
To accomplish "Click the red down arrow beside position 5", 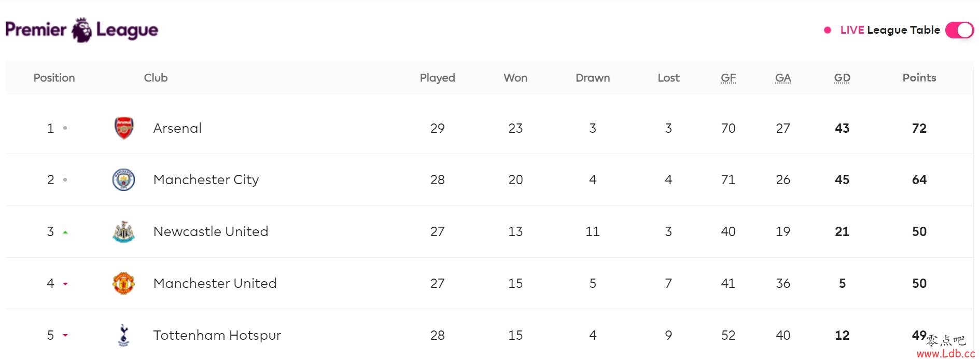I will coord(65,336).
